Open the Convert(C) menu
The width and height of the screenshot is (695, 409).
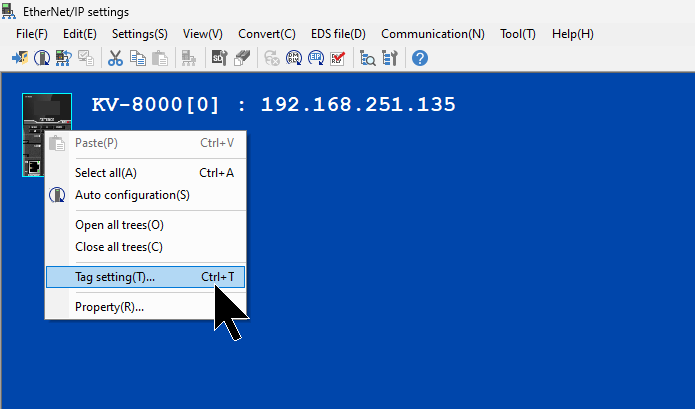[x=267, y=34]
